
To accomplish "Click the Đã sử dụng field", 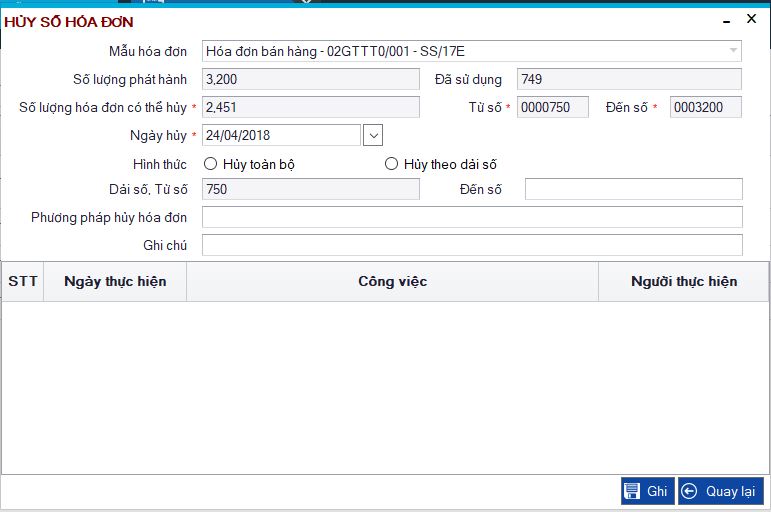I will (x=628, y=79).
